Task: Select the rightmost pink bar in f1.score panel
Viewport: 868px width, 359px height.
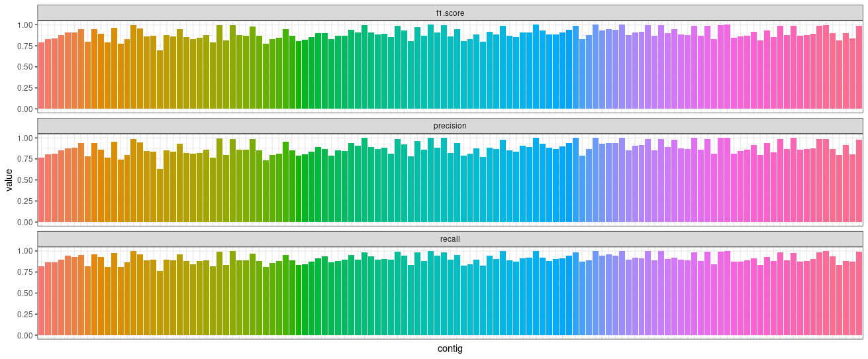Action: [x=859, y=67]
